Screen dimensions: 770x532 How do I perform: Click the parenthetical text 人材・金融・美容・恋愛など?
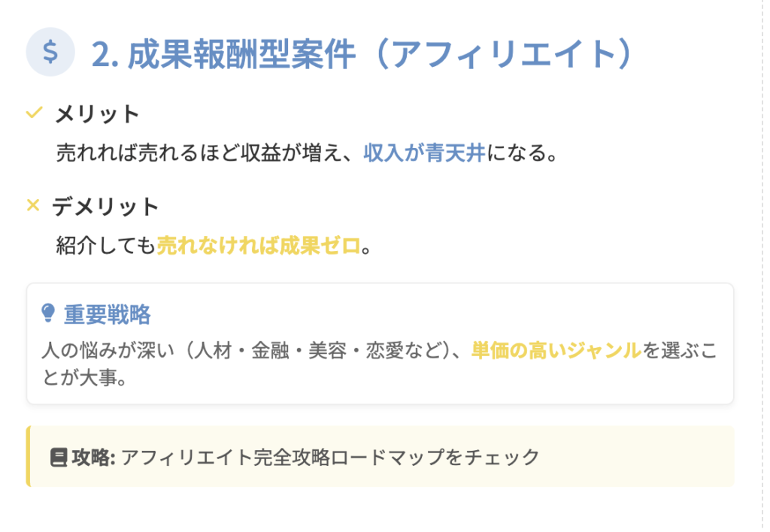click(x=319, y=350)
